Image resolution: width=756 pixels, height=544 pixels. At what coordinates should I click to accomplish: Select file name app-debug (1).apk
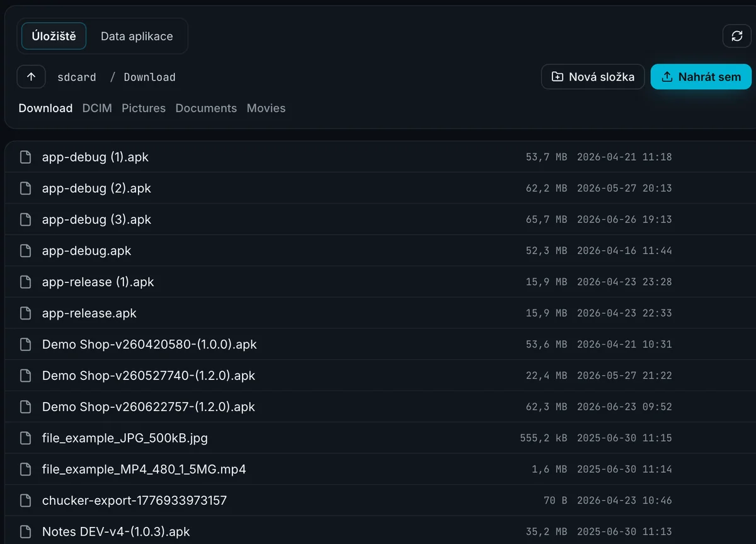click(x=95, y=157)
